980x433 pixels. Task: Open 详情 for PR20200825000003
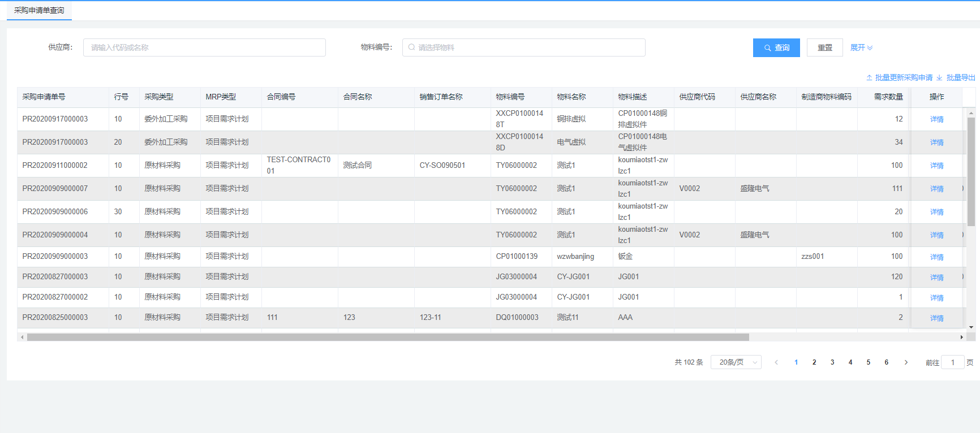[x=936, y=318]
